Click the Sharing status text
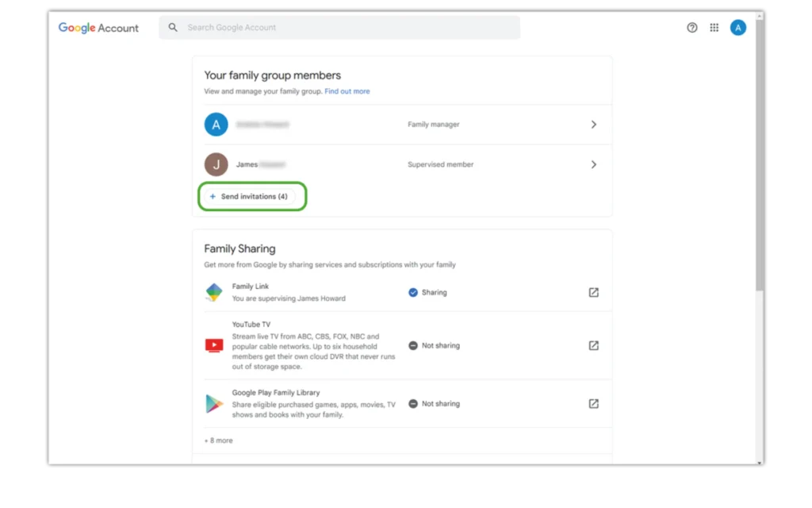Image resolution: width=812 pixels, height=508 pixels. click(434, 292)
